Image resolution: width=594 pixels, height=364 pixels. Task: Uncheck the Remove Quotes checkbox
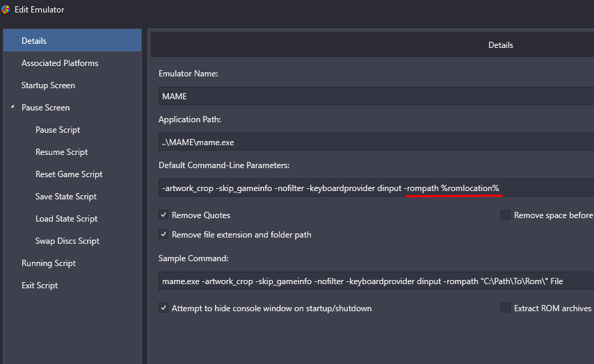[163, 215]
